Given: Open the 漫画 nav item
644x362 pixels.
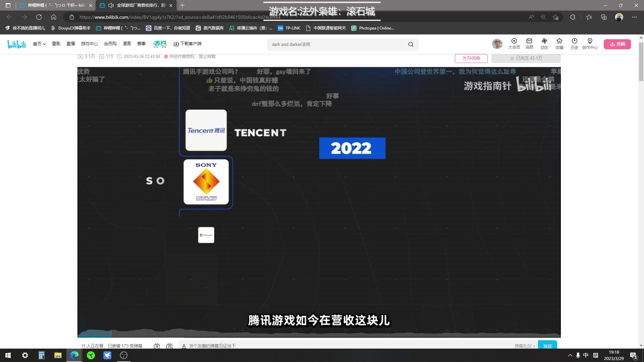Looking at the screenshot, I should pos(127,44).
